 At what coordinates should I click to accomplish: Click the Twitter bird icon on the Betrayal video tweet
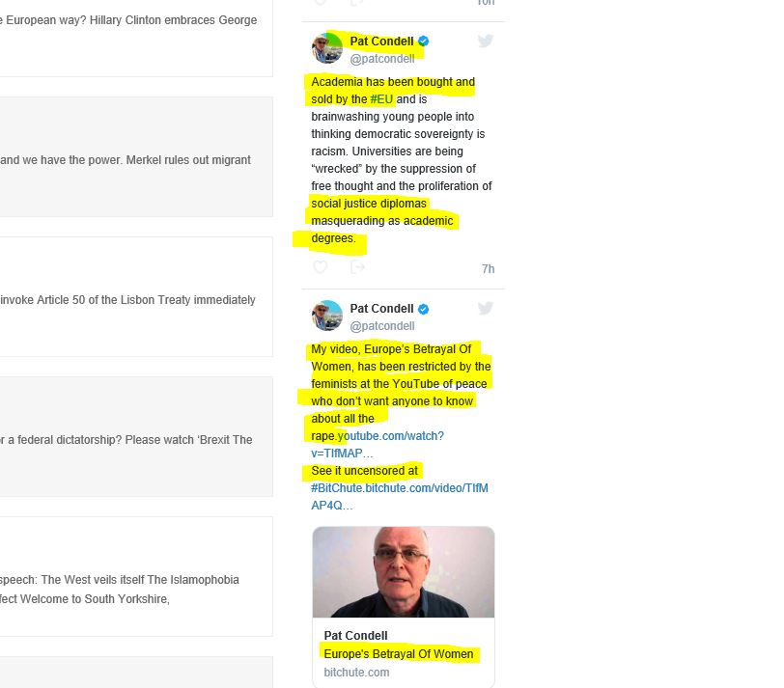pyautogui.click(x=485, y=308)
